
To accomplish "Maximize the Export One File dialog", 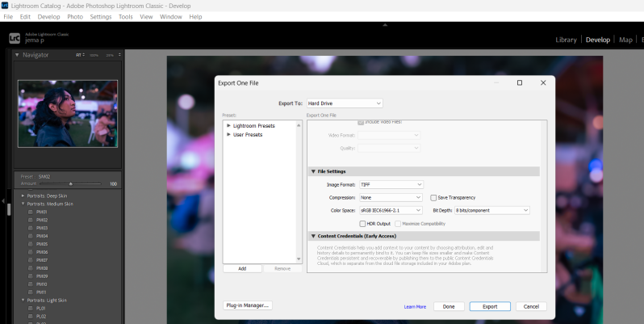I will (x=520, y=82).
